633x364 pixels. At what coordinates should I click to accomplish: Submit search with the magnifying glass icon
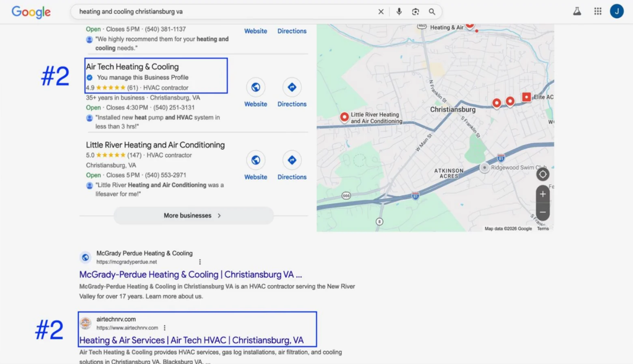pyautogui.click(x=432, y=12)
